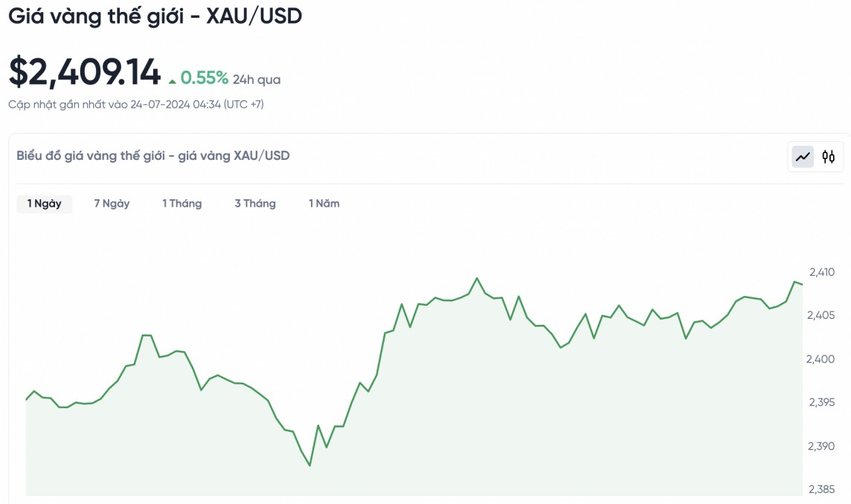Click the "Biểu đồ giá vàng thế giới" chart title

[x=153, y=156]
